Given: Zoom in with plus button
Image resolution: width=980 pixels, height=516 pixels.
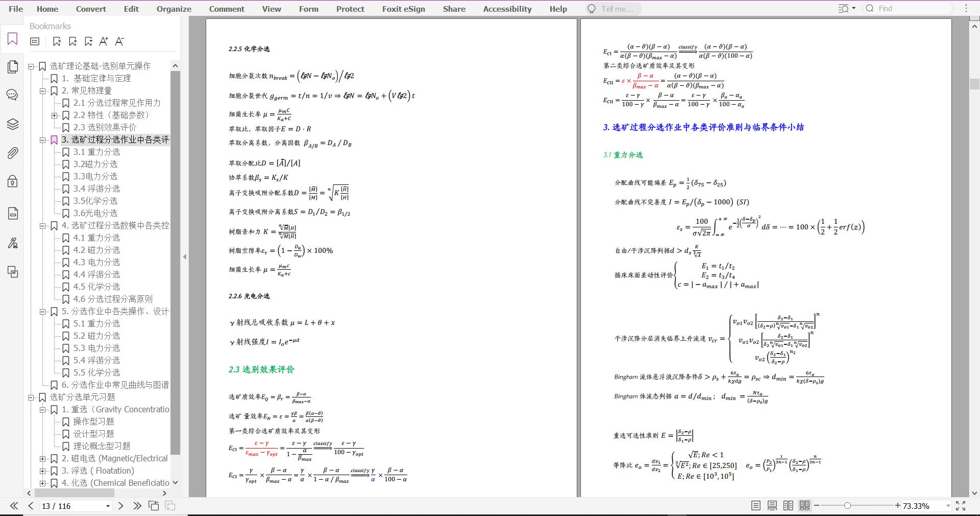Looking at the screenshot, I should (x=897, y=506).
